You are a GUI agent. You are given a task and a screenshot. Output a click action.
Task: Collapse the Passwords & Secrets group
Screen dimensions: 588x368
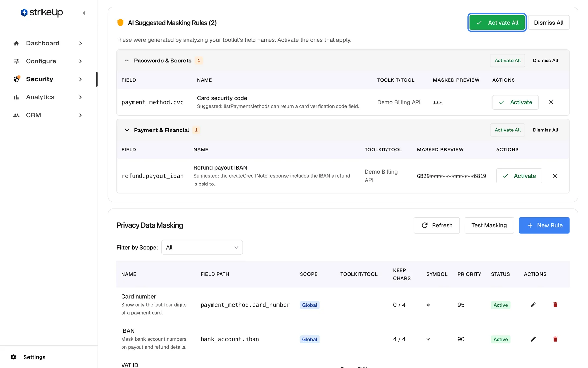[127, 61]
